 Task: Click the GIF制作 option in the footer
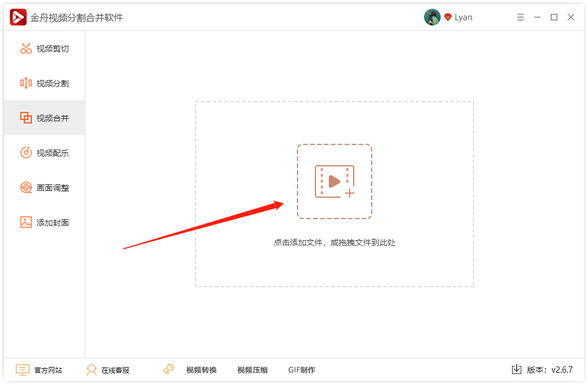point(300,369)
